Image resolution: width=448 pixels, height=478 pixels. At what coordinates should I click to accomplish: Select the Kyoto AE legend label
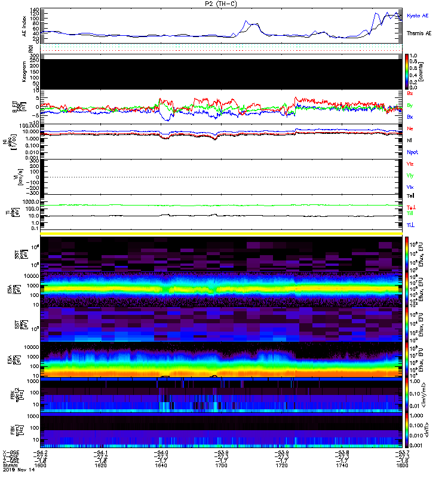click(x=418, y=16)
